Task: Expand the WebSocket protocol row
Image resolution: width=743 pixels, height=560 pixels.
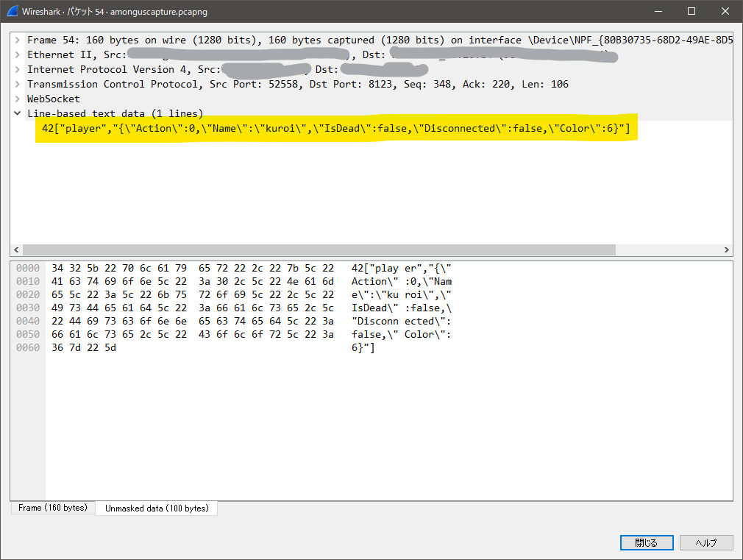Action: tap(17, 99)
